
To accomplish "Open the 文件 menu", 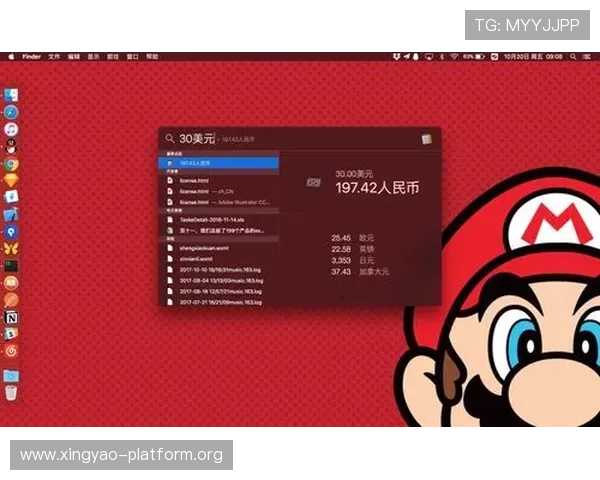I will pyautogui.click(x=54, y=57).
